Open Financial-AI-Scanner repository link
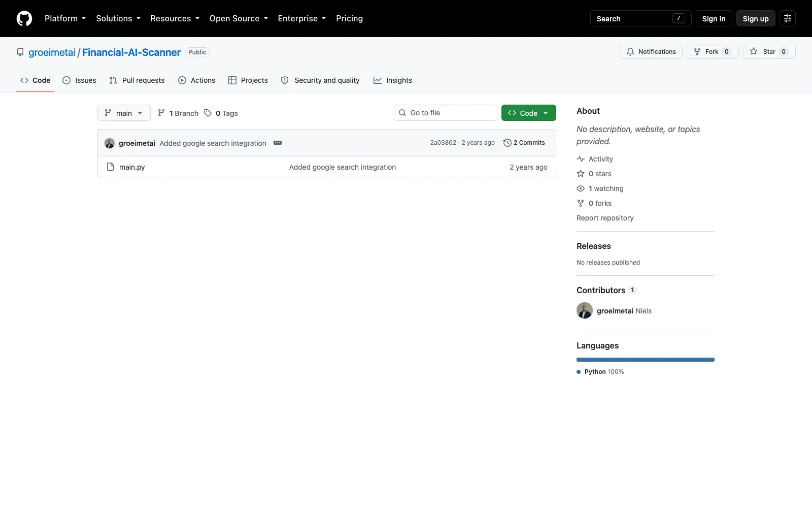This screenshot has width=812, height=508. (131, 52)
